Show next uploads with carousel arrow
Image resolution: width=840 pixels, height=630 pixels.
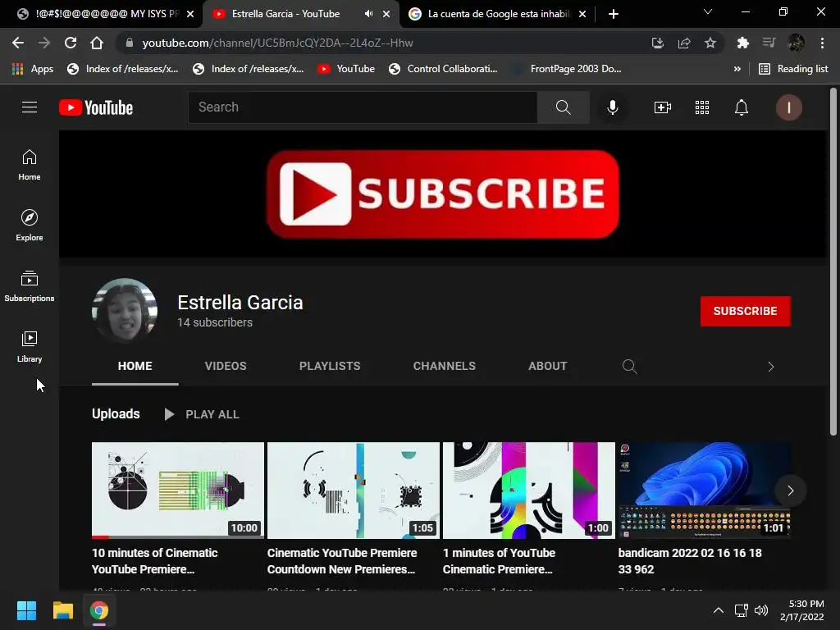tap(790, 491)
